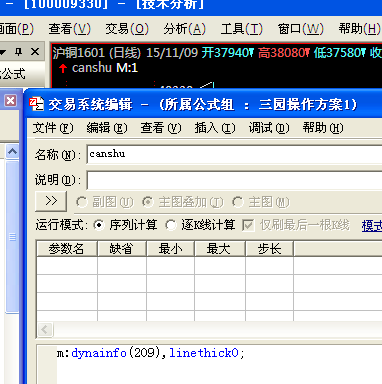
Task: Open the 工具(T) menu in main window
Action: [242, 29]
